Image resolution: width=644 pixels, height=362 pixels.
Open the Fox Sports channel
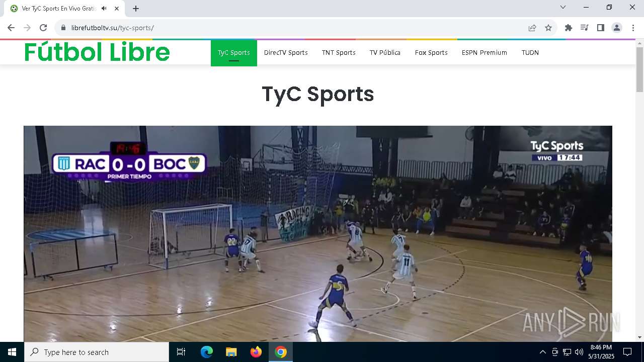431,52
